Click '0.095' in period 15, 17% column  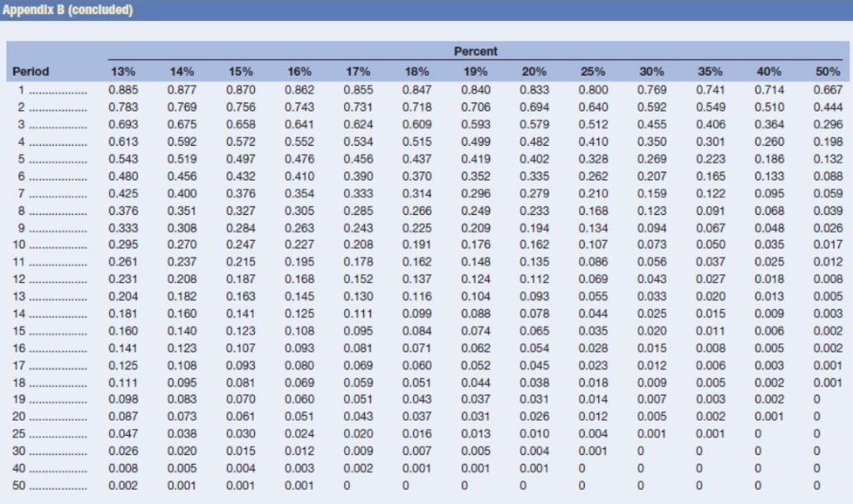[358, 331]
